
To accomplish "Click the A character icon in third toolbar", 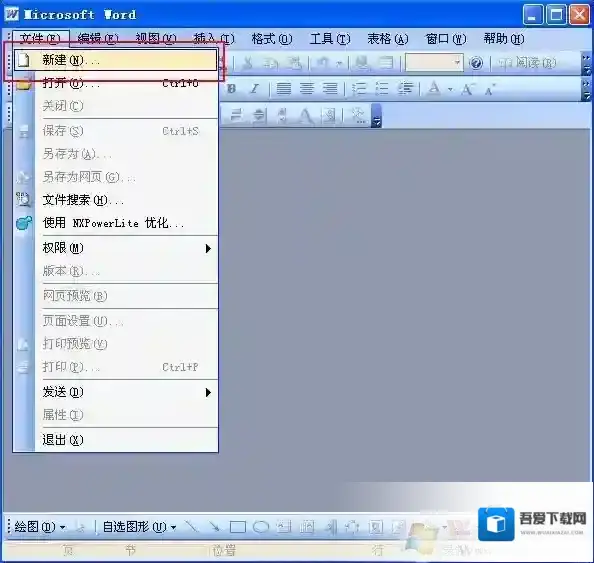I will pos(306,115).
